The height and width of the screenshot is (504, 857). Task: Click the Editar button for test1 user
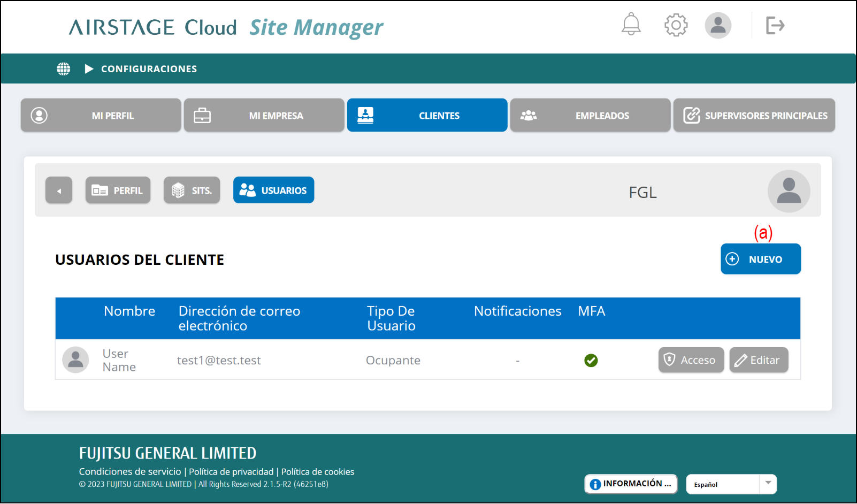click(x=758, y=360)
